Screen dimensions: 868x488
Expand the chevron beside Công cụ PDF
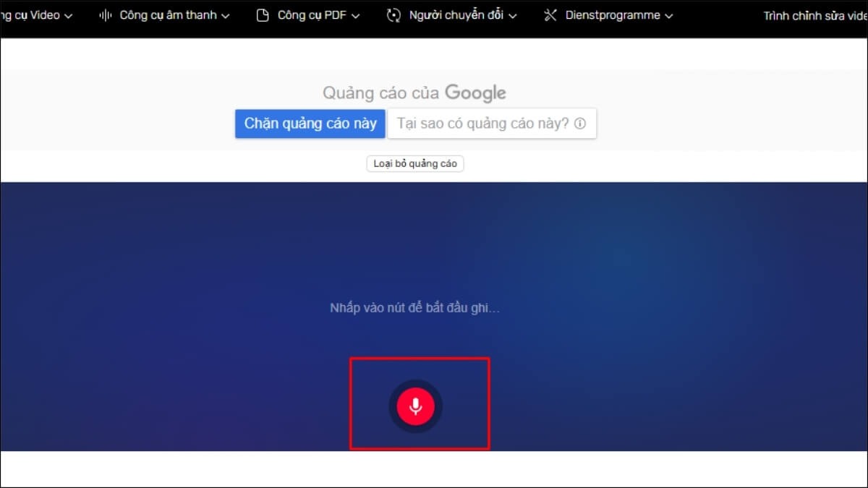(x=355, y=16)
